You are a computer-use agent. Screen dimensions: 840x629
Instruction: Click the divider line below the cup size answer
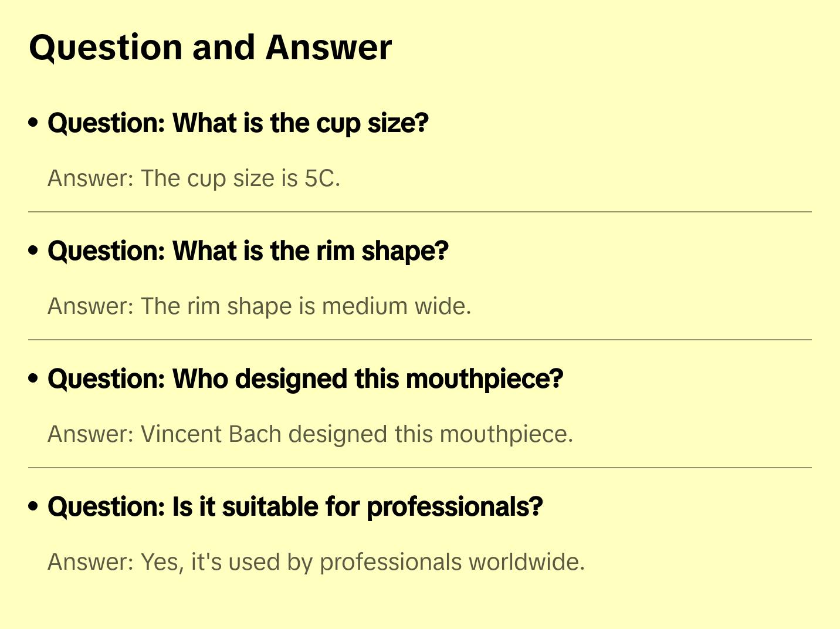[x=420, y=212]
